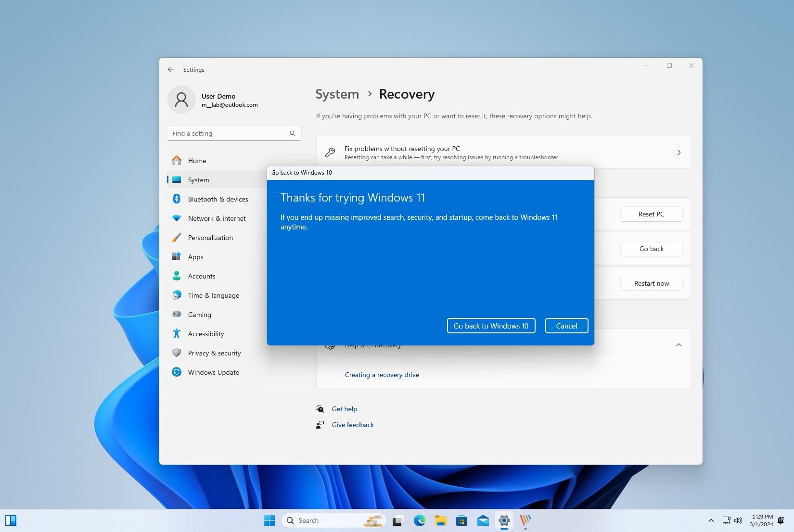Open Windows Update section
Image resolution: width=794 pixels, height=532 pixels.
pos(213,372)
